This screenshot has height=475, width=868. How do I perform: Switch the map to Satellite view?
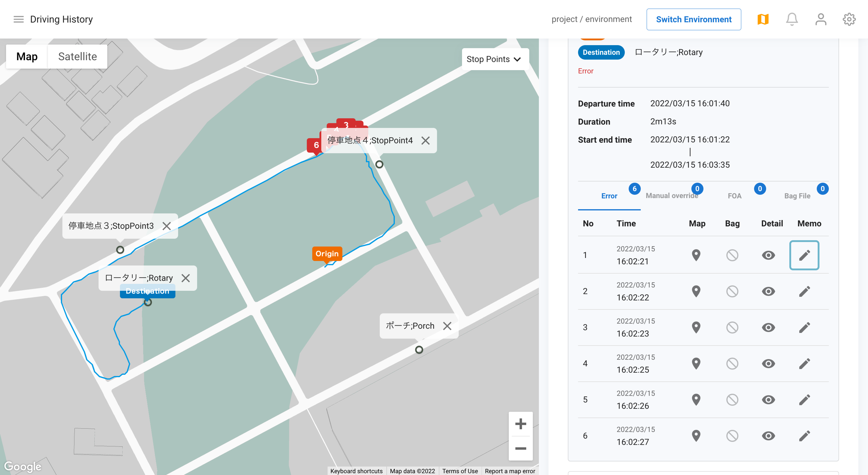pos(77,57)
